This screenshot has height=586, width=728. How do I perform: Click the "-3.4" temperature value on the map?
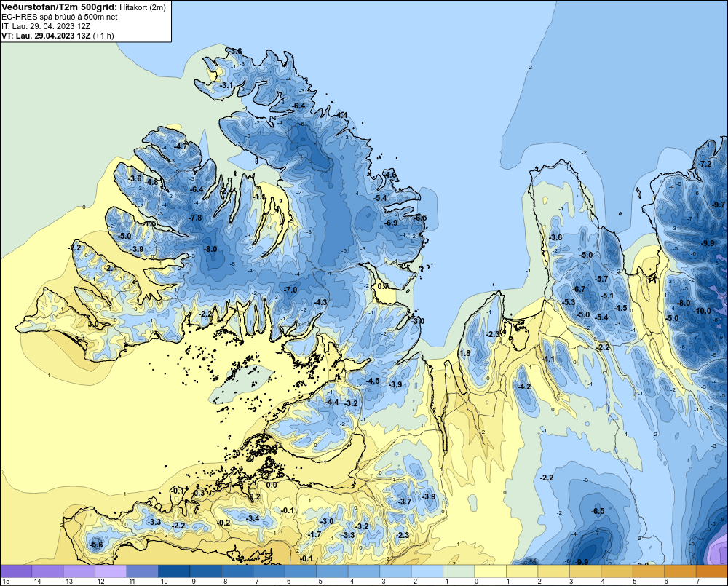(x=253, y=518)
